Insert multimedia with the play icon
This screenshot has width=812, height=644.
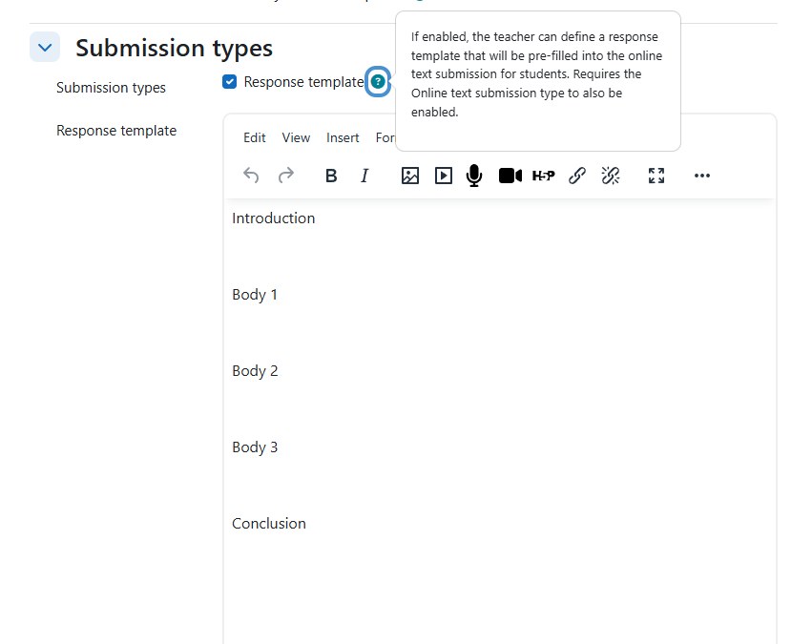point(444,176)
